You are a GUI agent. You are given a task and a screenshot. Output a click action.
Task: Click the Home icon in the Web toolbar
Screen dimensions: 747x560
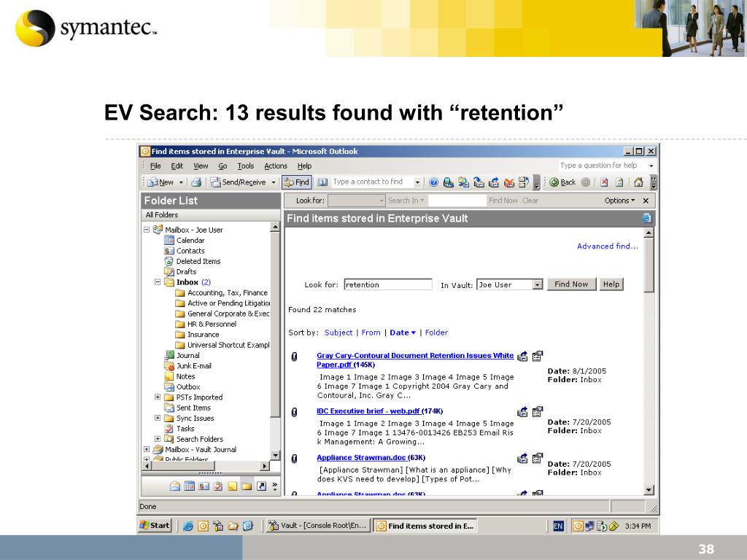(638, 182)
